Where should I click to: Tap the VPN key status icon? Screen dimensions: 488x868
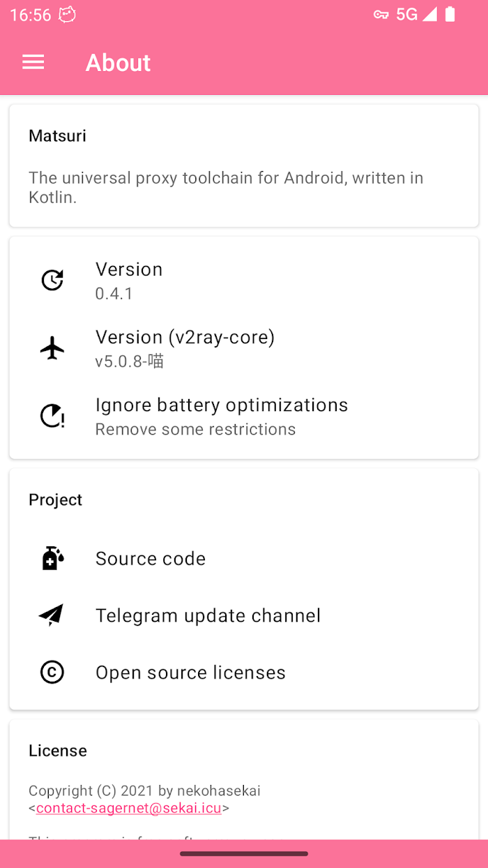click(x=381, y=15)
